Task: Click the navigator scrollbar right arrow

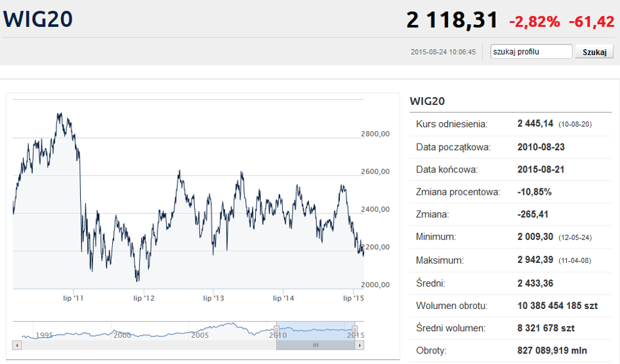Action: coord(360,345)
